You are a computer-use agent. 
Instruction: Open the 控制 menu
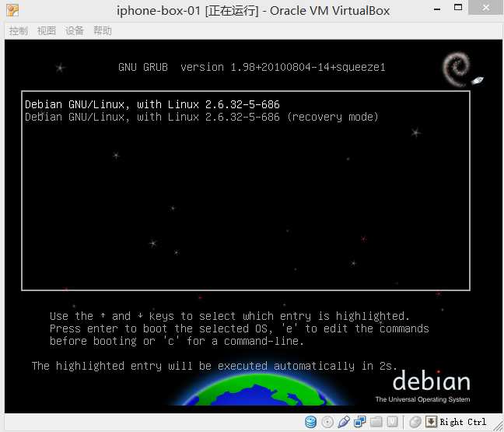[x=19, y=31]
